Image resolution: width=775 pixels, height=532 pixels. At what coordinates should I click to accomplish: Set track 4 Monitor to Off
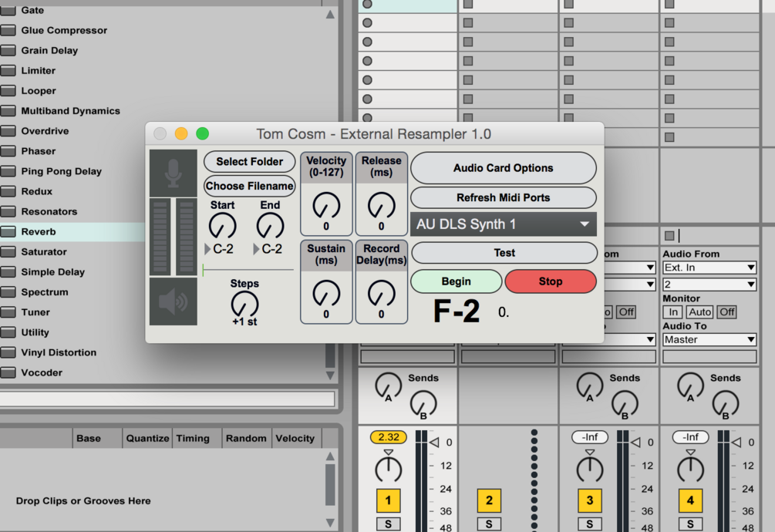click(727, 312)
